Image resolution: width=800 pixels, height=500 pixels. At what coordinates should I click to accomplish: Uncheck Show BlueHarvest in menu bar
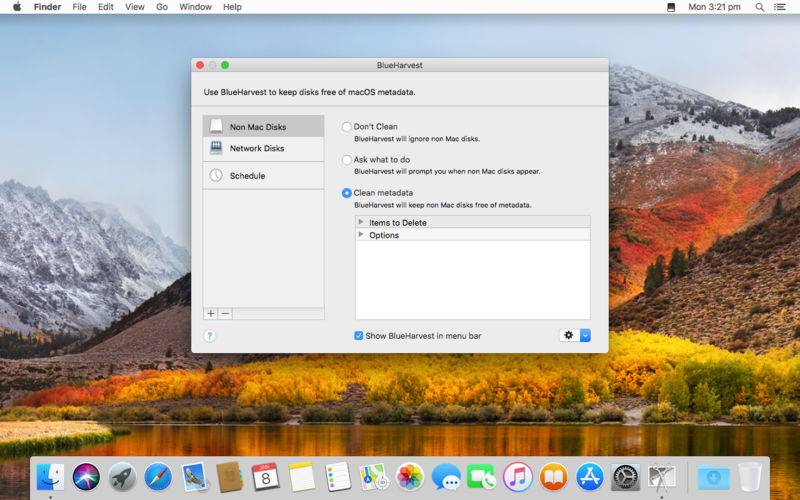(x=359, y=336)
